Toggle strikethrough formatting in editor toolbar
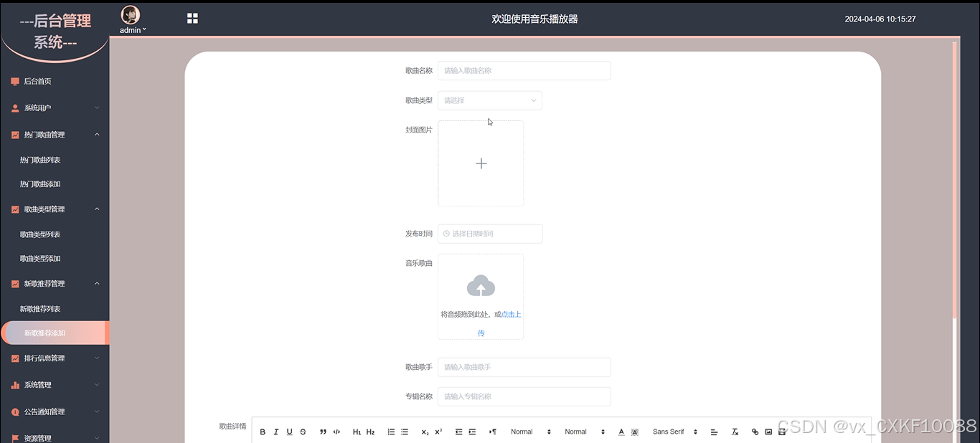The image size is (980, 443). [303, 432]
